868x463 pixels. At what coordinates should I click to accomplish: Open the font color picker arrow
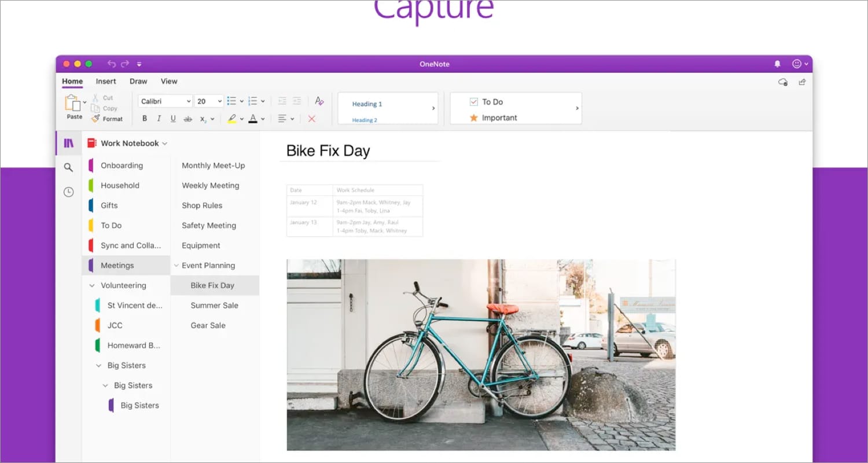pos(263,119)
